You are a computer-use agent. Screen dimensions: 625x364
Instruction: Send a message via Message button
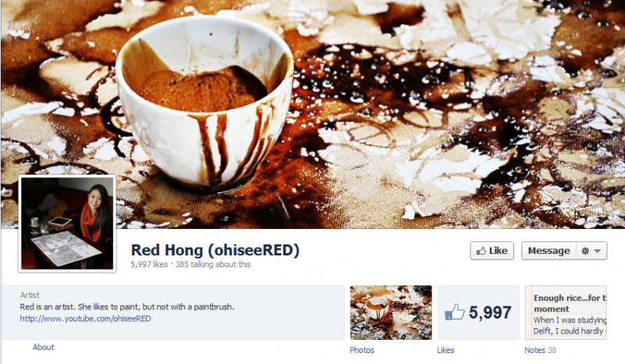click(548, 251)
